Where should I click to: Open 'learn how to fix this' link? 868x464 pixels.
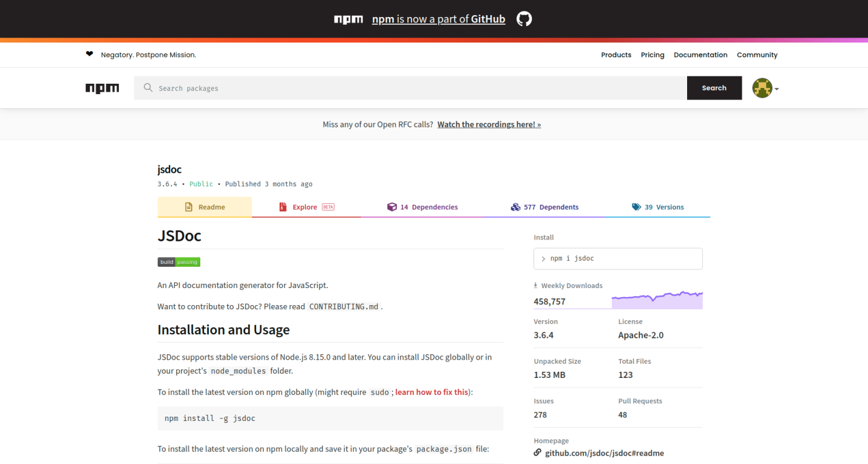[x=432, y=392]
